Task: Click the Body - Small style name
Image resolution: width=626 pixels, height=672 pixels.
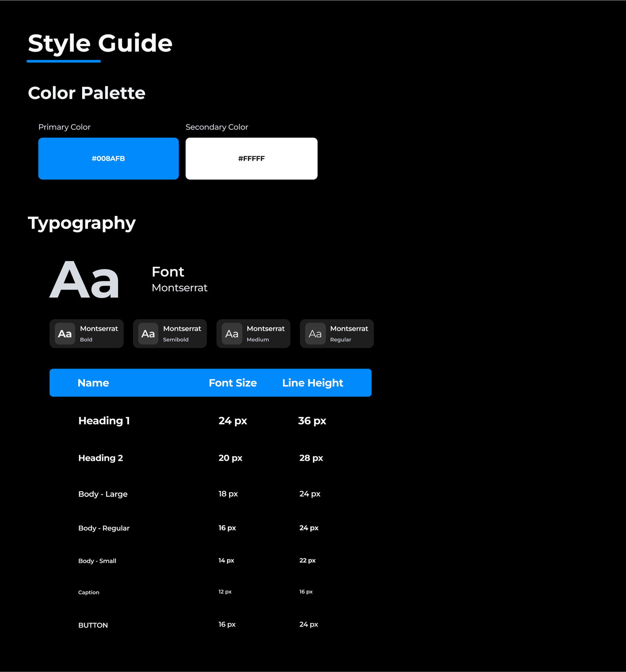Action: 97,561
